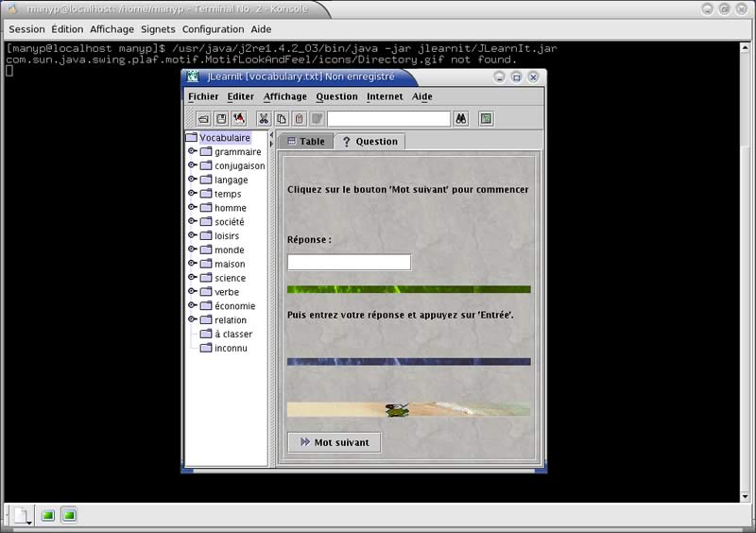This screenshot has width=756, height=533.
Task: Select the conjugaison tree item label
Action: coord(240,166)
